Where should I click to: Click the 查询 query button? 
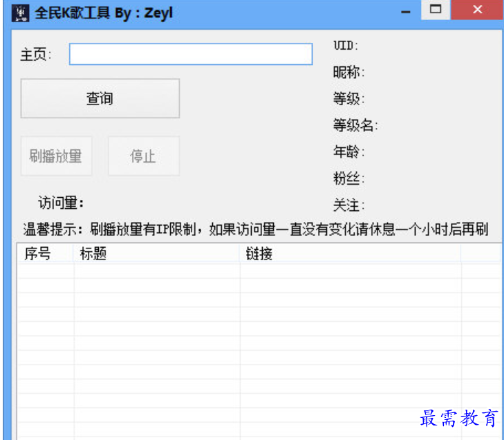(100, 98)
